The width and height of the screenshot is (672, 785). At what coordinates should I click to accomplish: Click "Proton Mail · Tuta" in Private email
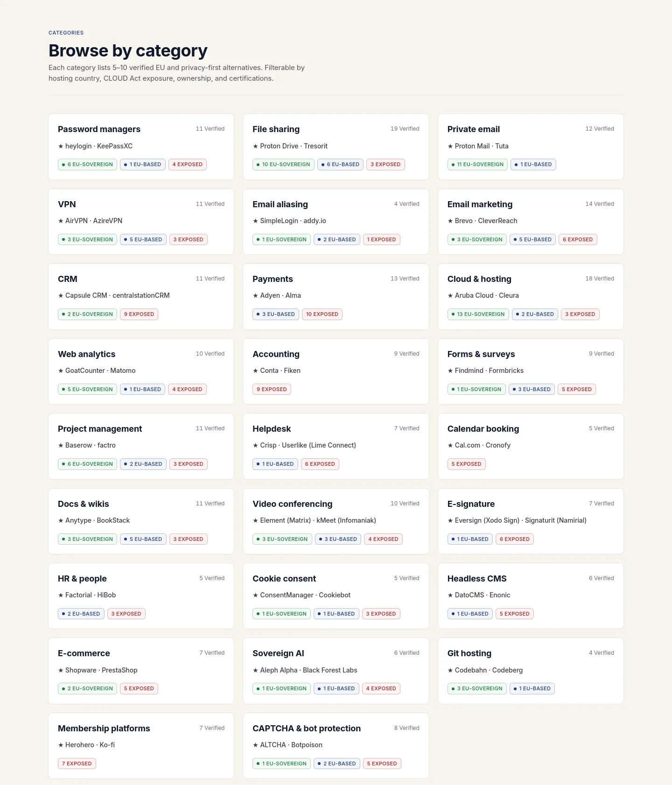coord(482,146)
